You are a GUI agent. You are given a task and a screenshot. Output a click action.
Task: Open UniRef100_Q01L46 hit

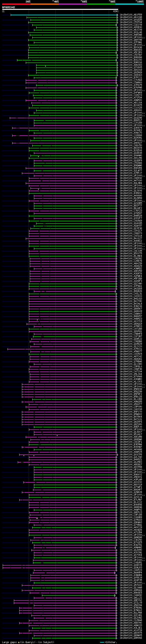click(x=131, y=32)
